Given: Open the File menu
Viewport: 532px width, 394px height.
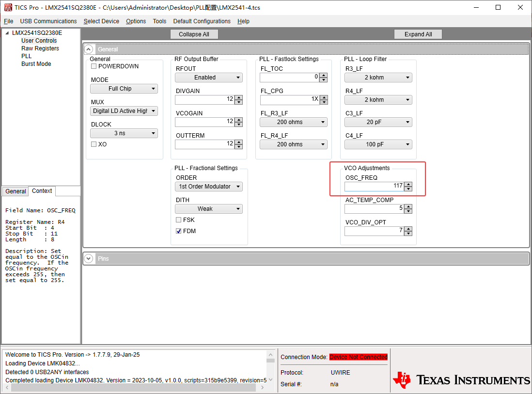Looking at the screenshot, I should click(9, 21).
